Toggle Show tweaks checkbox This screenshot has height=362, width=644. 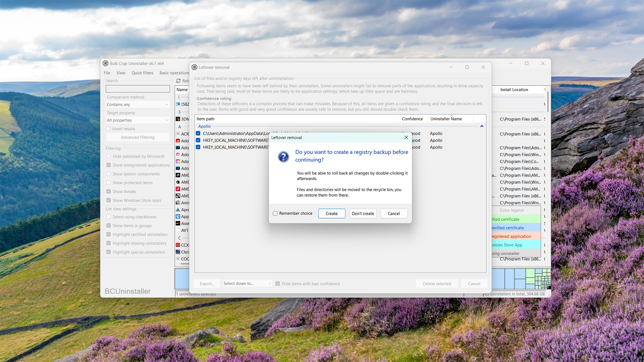click(x=109, y=192)
